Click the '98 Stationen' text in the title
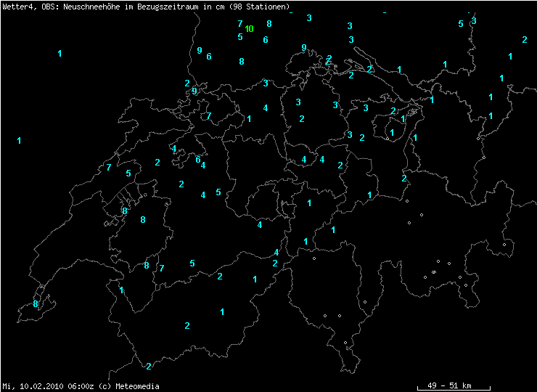Viewport: 537px width, 392px height. click(x=259, y=7)
